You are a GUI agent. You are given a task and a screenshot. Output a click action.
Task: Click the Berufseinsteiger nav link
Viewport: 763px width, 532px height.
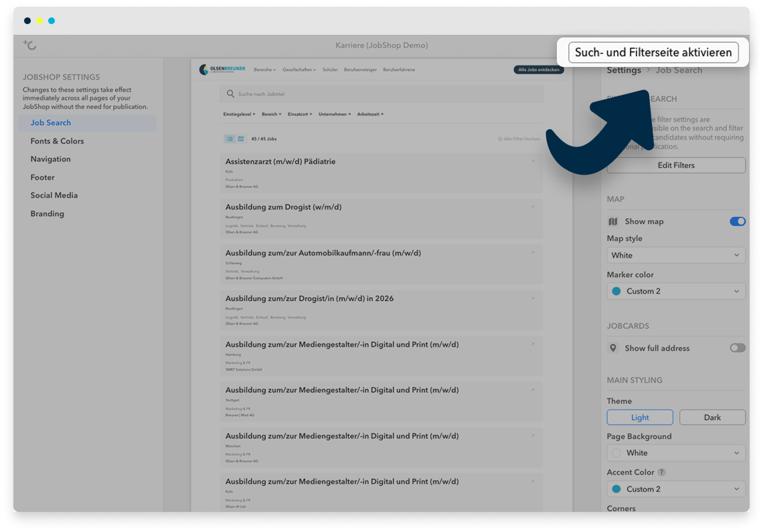pos(360,70)
